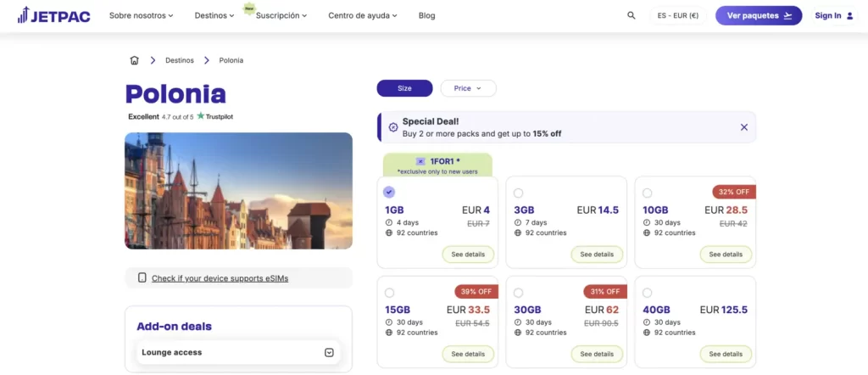Click the globe icon in 15GB card
The height and width of the screenshot is (375, 868).
pyautogui.click(x=388, y=333)
